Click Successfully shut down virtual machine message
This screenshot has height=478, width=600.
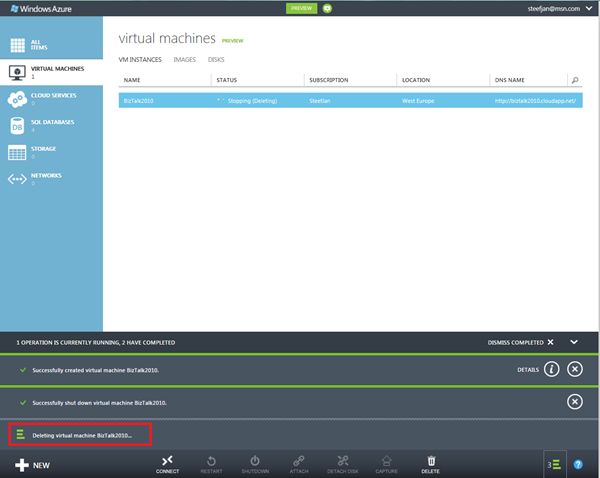click(x=99, y=403)
